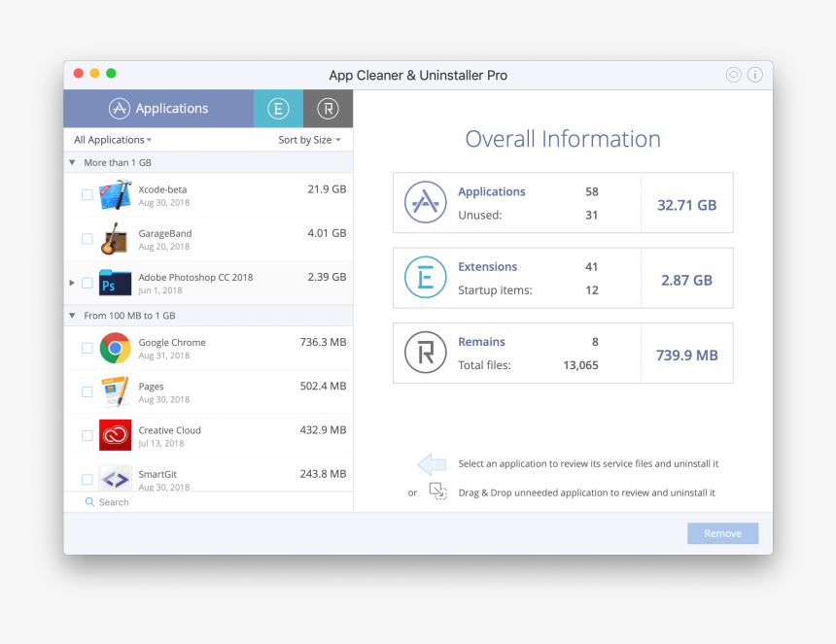Open the All Applications filter dropdown
Screen dimensions: 836x644
click(113, 140)
